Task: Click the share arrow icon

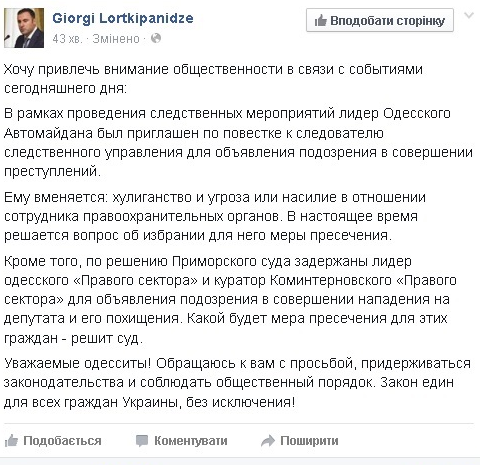Action: click(268, 441)
